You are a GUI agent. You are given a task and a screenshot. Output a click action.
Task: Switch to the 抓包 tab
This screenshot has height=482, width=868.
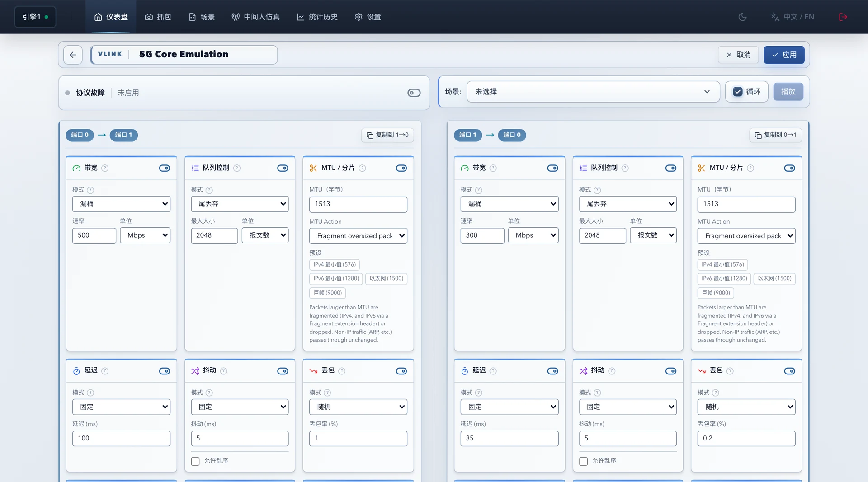point(158,17)
